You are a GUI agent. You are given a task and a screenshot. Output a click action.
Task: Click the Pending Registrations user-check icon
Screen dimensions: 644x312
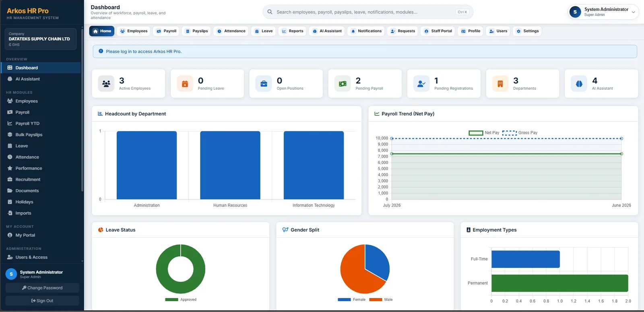(x=421, y=84)
